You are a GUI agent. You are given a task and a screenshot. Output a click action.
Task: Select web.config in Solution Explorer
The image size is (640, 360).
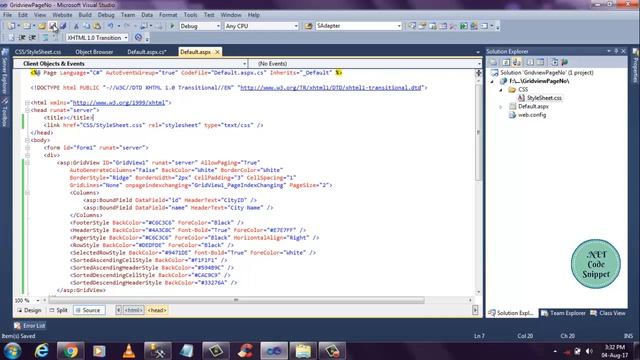532,115
